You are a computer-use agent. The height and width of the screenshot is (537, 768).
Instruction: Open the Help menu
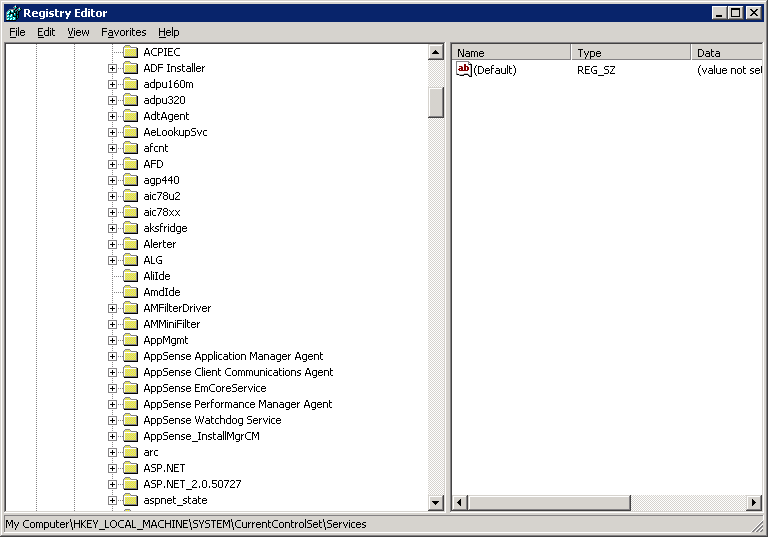[168, 32]
